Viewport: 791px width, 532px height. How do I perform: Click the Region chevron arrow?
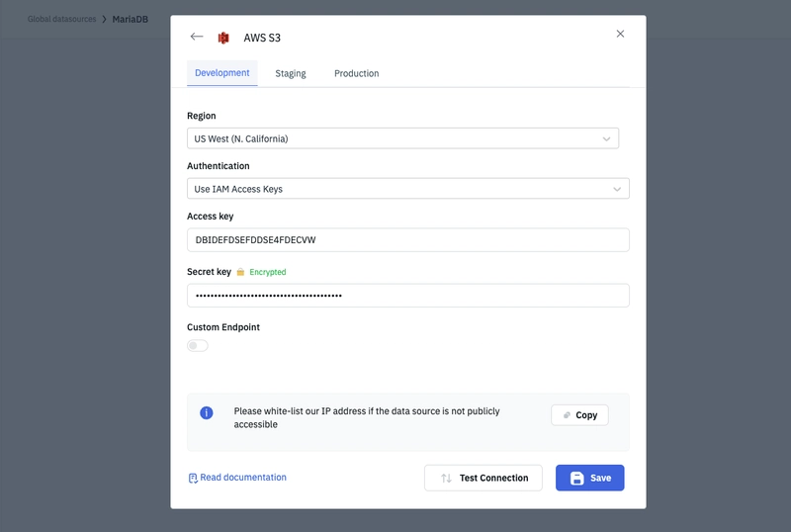coord(606,138)
